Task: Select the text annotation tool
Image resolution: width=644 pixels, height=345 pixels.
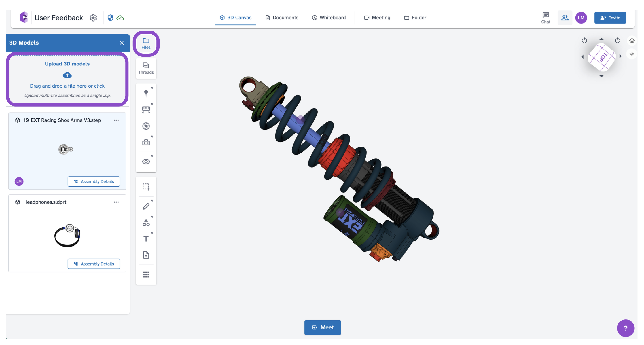Action: click(x=146, y=239)
